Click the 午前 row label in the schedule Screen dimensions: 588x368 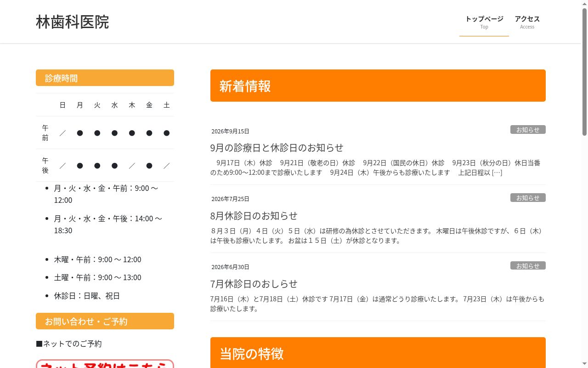(45, 132)
